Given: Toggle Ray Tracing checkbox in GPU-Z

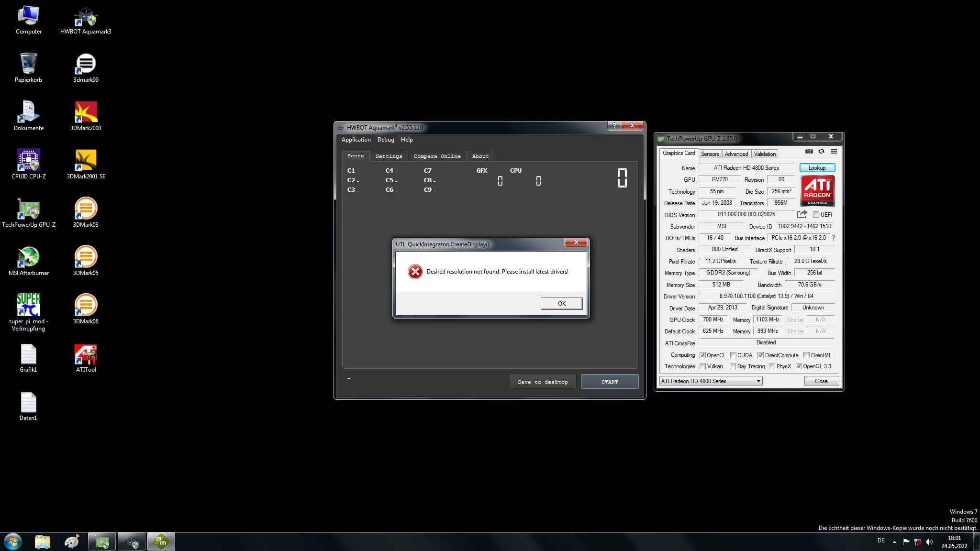Looking at the screenshot, I should pyautogui.click(x=733, y=366).
